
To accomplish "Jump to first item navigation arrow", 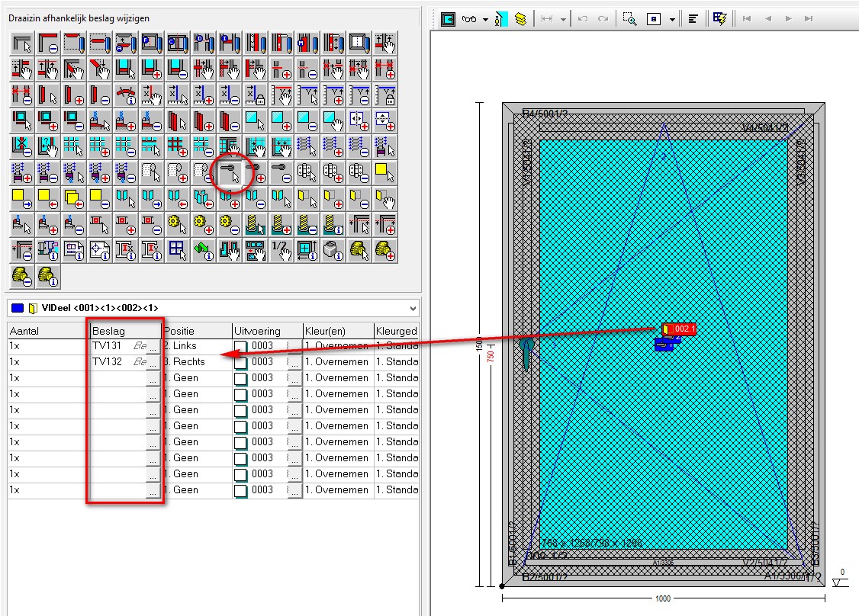I will [747, 19].
